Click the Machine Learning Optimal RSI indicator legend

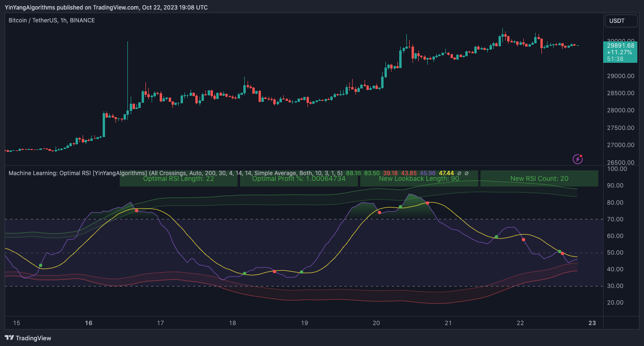pos(176,173)
